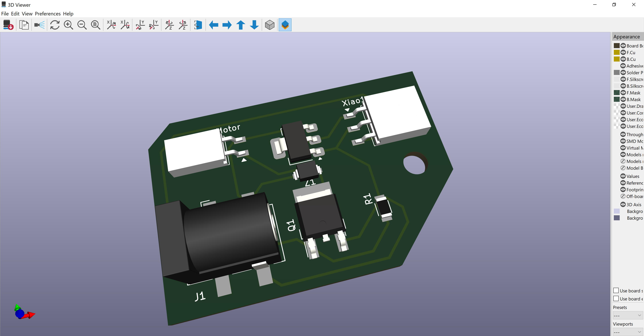
Task: Rotate Y counterclockwise icon
Action: pos(154,25)
